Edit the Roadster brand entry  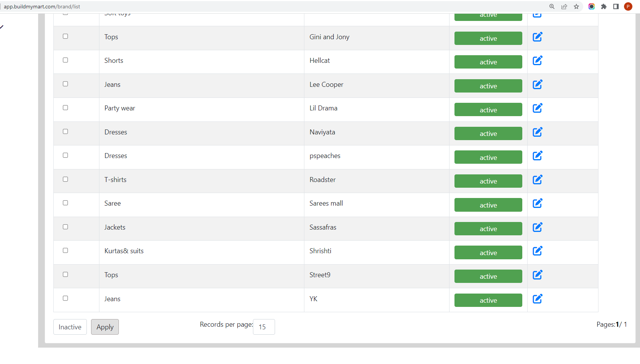click(x=538, y=180)
